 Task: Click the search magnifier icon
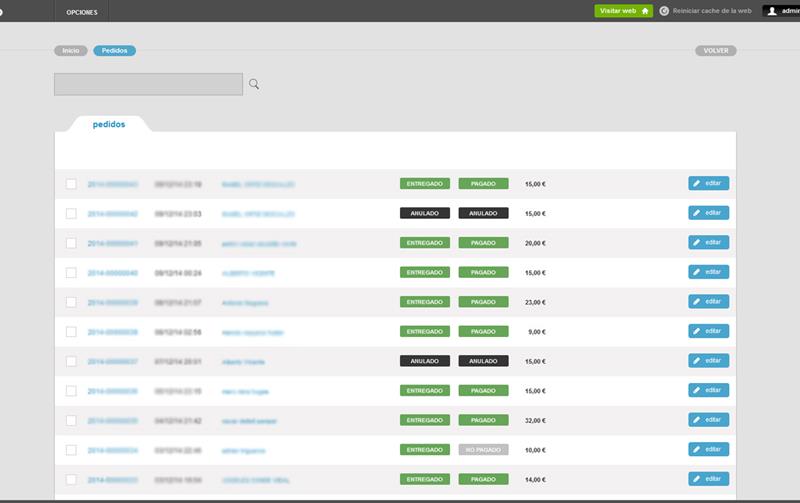[254, 85]
